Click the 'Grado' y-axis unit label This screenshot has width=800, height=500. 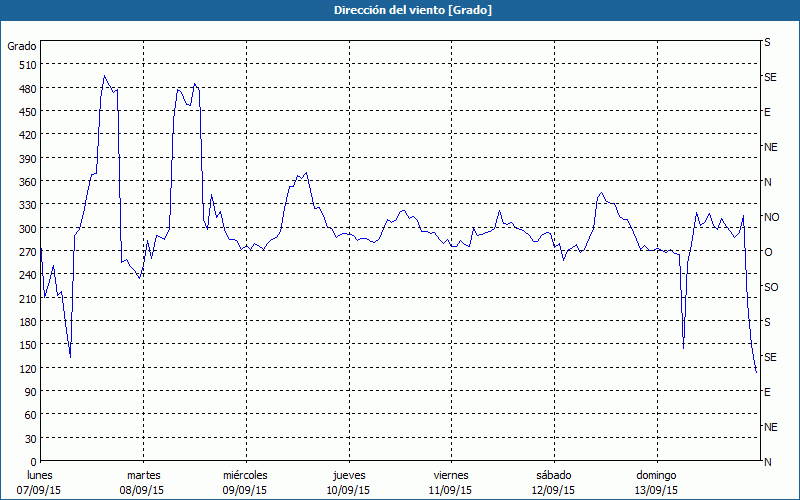[x=22, y=46]
